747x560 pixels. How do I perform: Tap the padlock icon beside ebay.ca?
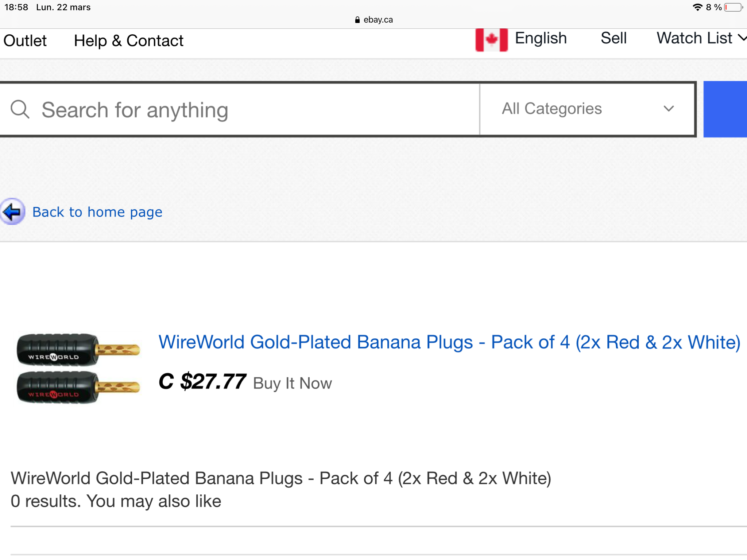click(357, 20)
